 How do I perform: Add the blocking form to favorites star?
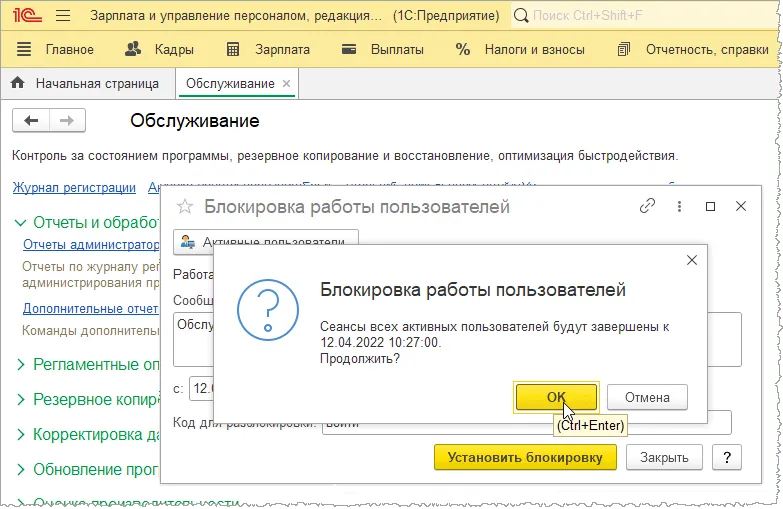pos(184,207)
